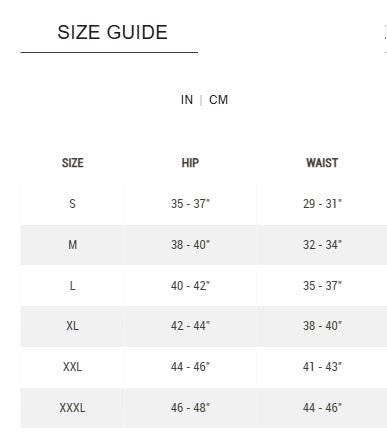Click hip value 38 - 40"
Viewport: 387px width, 434px height.
190,245
